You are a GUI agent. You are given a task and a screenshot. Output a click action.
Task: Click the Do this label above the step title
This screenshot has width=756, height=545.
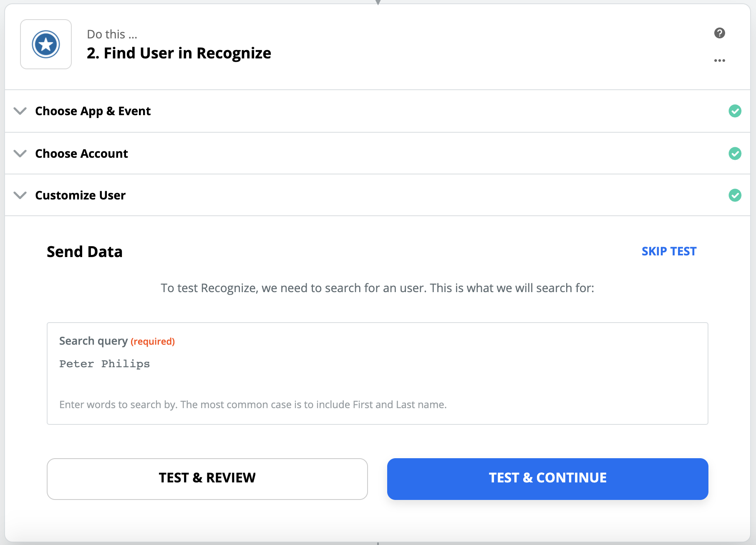[112, 34]
